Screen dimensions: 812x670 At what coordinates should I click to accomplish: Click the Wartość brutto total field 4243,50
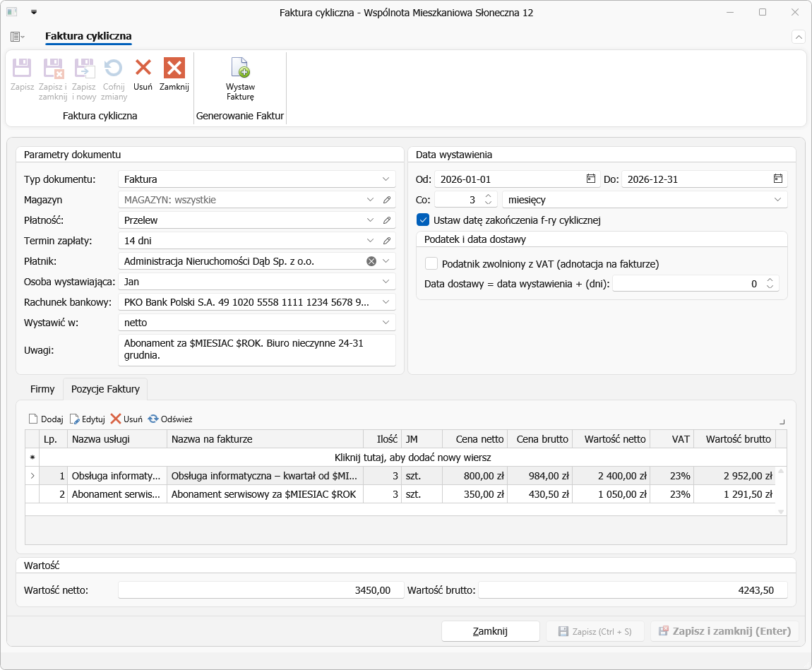[633, 590]
